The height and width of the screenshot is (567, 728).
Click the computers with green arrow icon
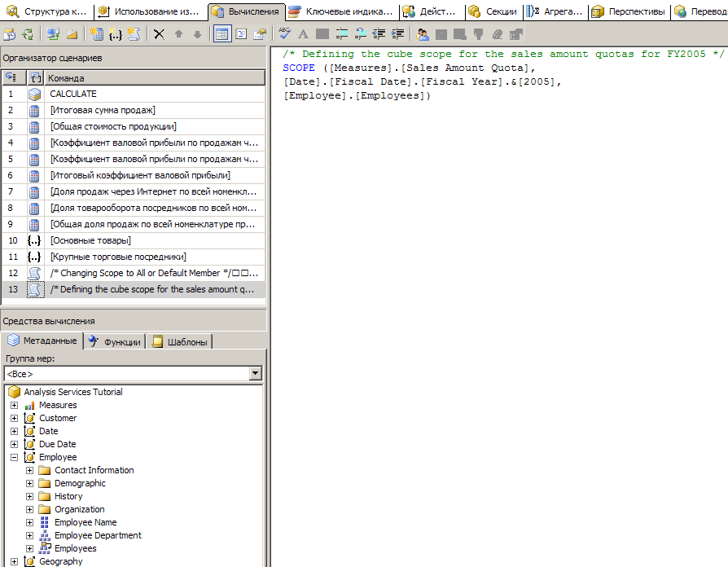tap(53, 34)
